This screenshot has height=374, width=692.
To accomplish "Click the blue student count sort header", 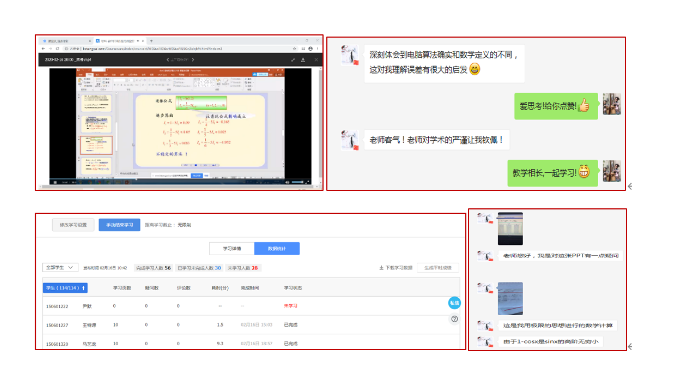I will tap(65, 288).
